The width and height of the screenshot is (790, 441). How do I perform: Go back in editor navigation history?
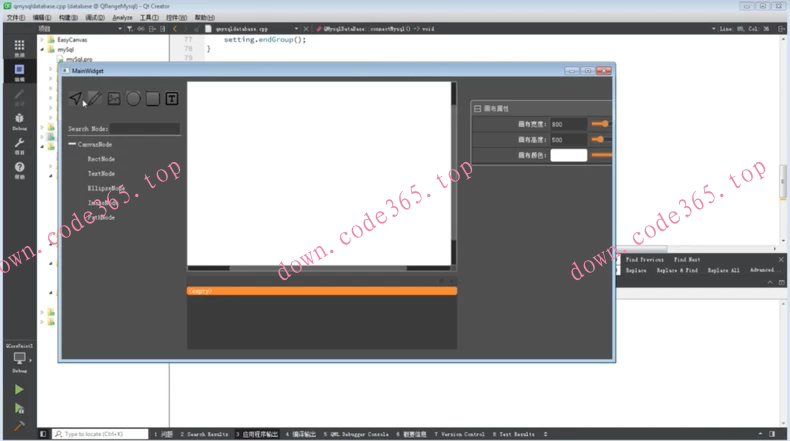175,29
